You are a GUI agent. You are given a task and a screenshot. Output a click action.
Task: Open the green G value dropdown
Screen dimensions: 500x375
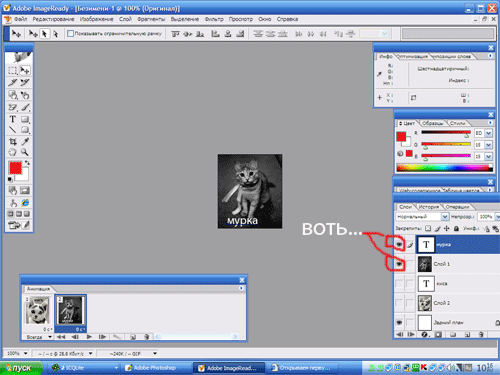(488, 145)
